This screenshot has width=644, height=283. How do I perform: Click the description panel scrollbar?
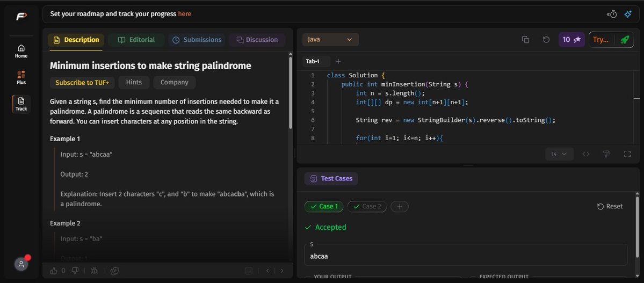pos(291,92)
